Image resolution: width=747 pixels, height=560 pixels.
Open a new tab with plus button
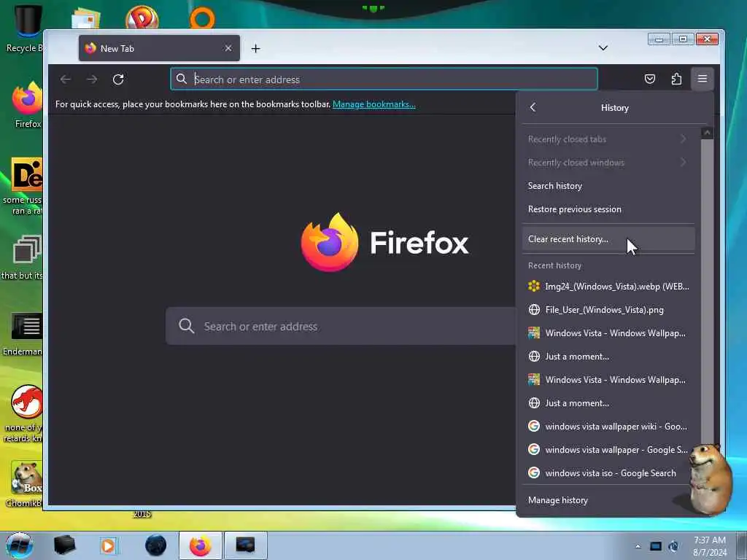(256, 49)
